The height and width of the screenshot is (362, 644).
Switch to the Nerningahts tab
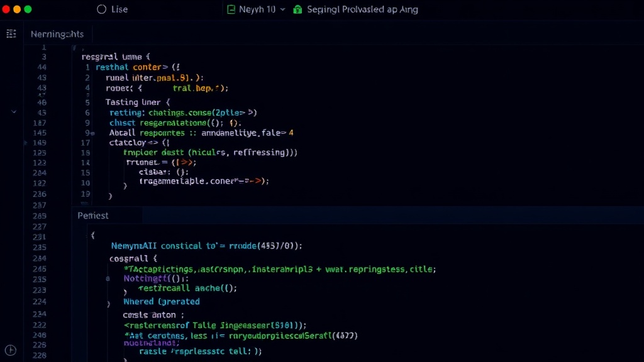(57, 34)
